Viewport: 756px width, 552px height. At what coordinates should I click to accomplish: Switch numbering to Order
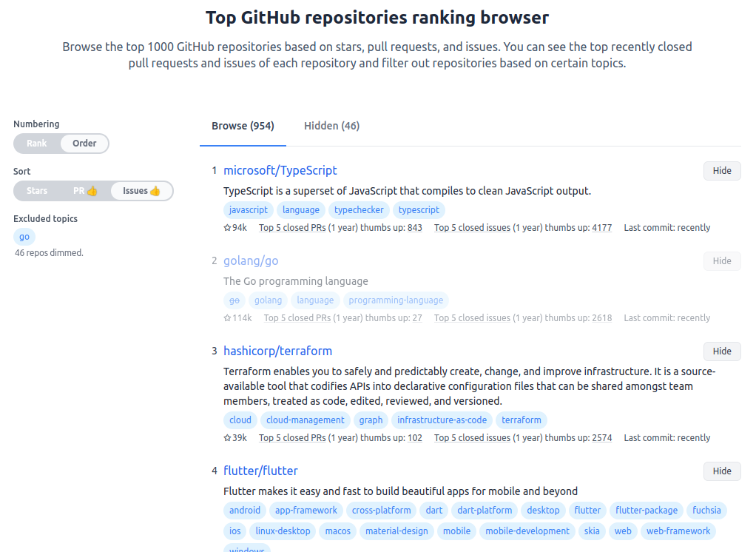coord(84,144)
